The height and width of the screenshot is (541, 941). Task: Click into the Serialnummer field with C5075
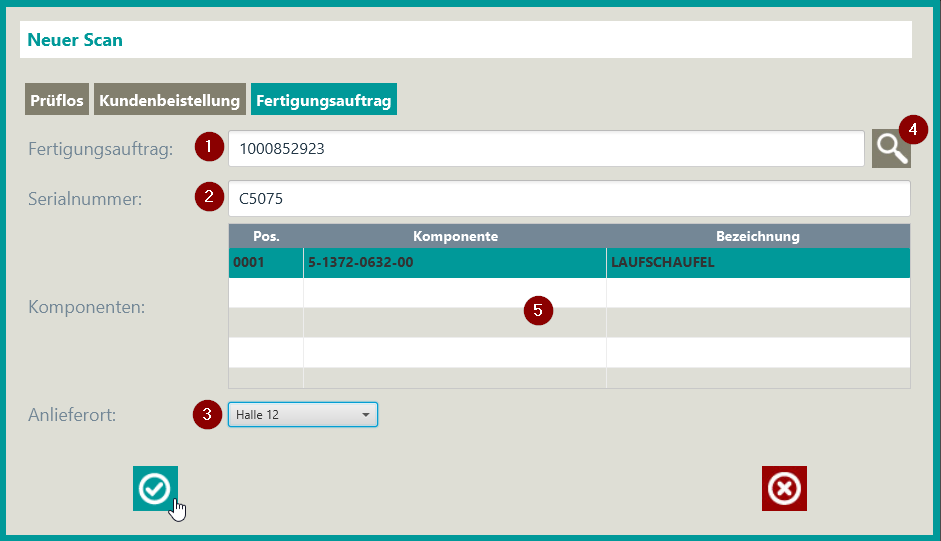pos(568,198)
